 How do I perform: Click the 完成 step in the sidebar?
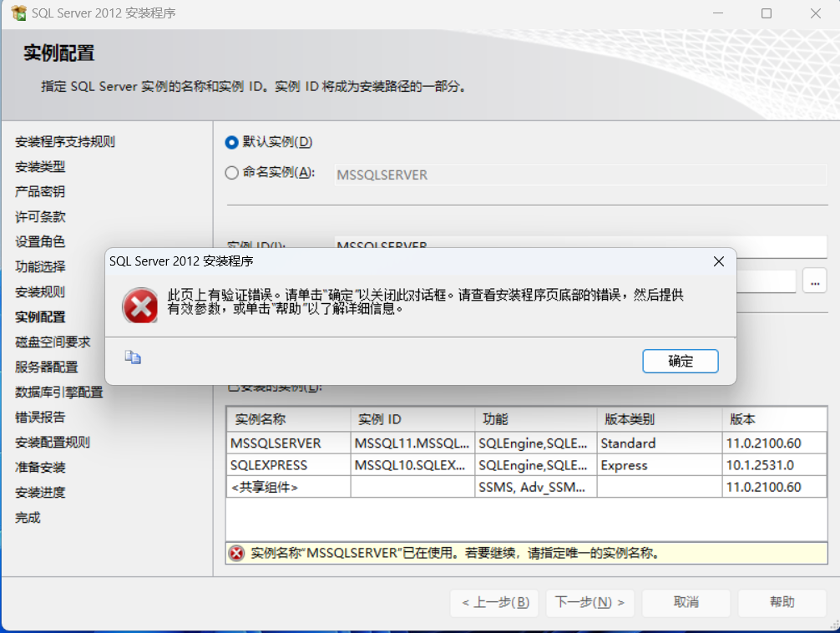point(28,517)
